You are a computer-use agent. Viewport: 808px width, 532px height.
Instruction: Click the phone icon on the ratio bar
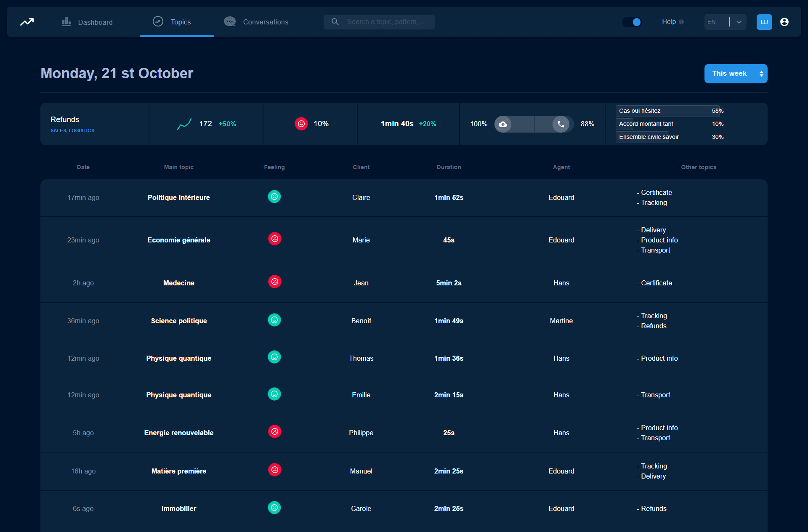point(561,124)
